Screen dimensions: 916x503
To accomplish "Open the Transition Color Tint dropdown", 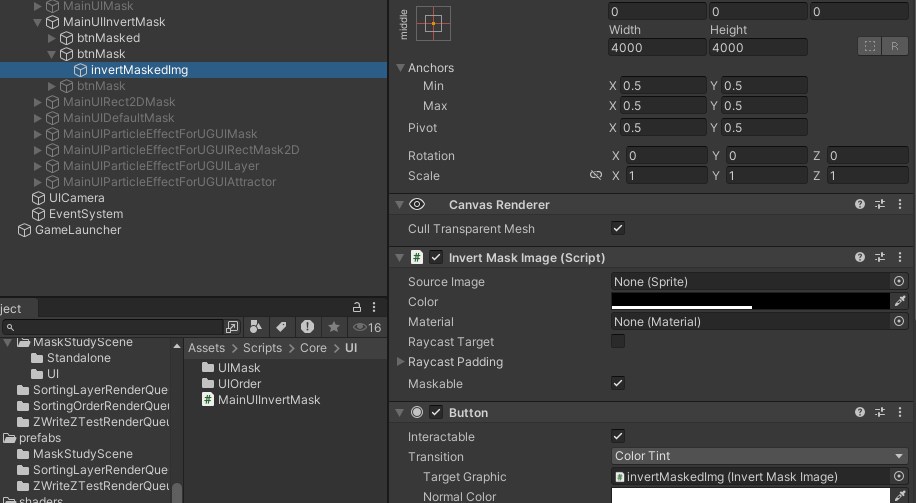I will click(759, 456).
